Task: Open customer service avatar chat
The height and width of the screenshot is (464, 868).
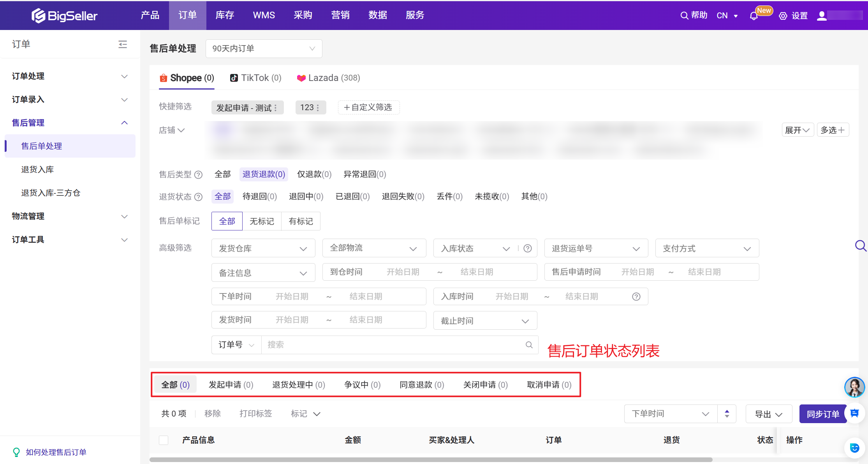Action: [x=854, y=387]
